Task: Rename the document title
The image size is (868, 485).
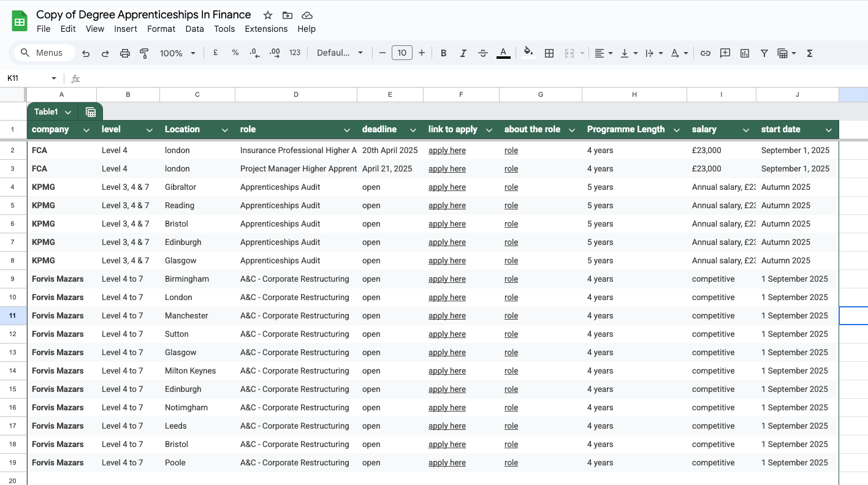Action: [143, 15]
